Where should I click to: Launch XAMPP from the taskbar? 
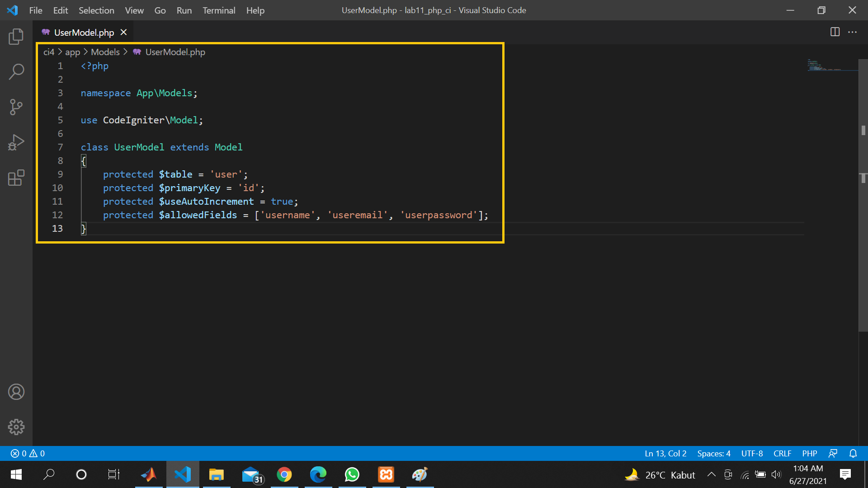pyautogui.click(x=386, y=474)
